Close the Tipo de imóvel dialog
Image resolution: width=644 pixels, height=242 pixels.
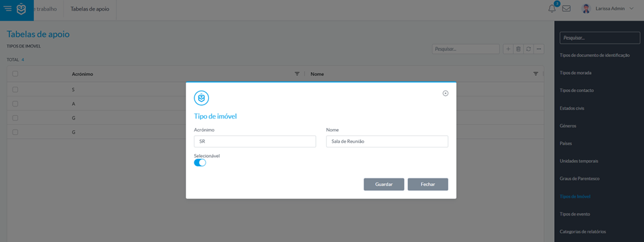click(x=445, y=93)
